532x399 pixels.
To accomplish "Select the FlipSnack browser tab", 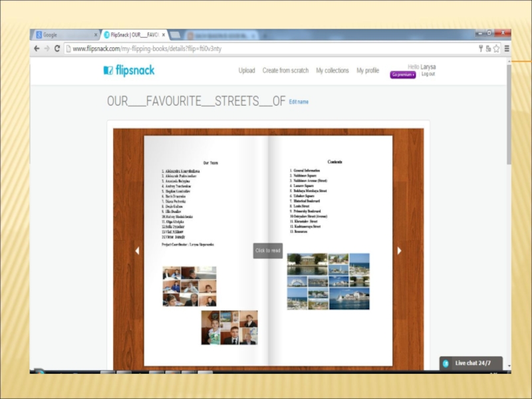I will 134,35.
